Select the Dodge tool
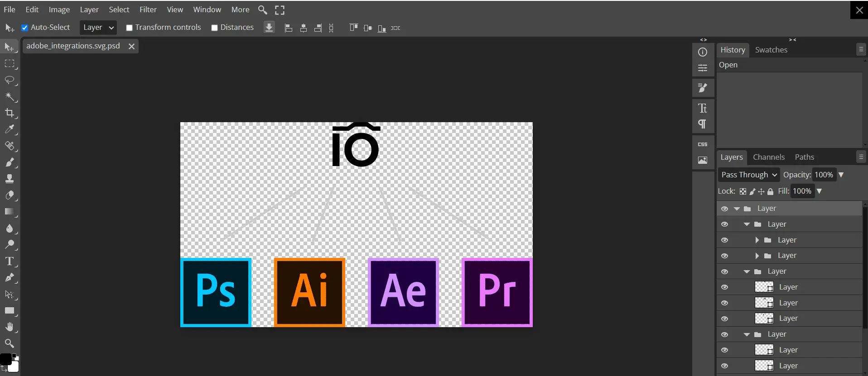The image size is (868, 376). 10,245
